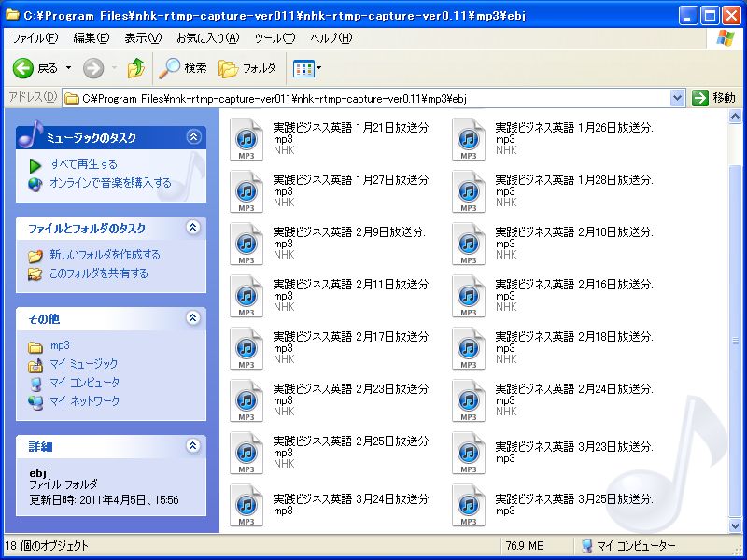Open the Views mode dropdown button
This screenshot has width=747, height=560.
coord(307,68)
